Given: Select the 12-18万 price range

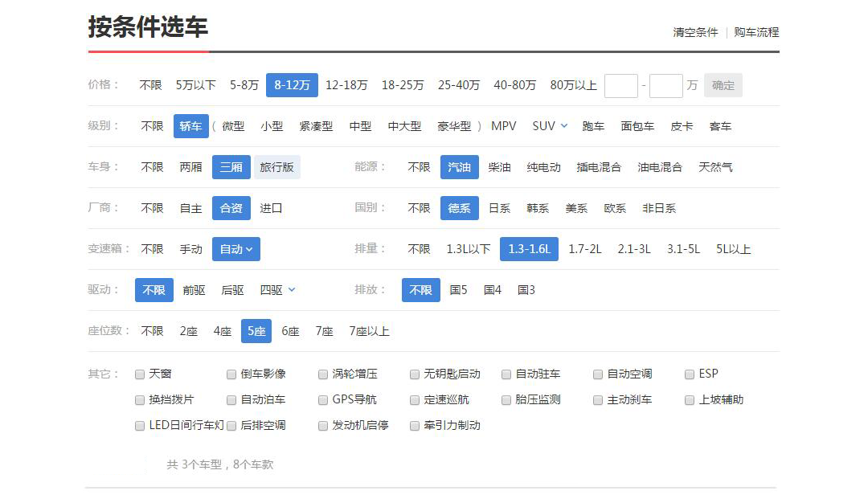Looking at the screenshot, I should (x=346, y=85).
